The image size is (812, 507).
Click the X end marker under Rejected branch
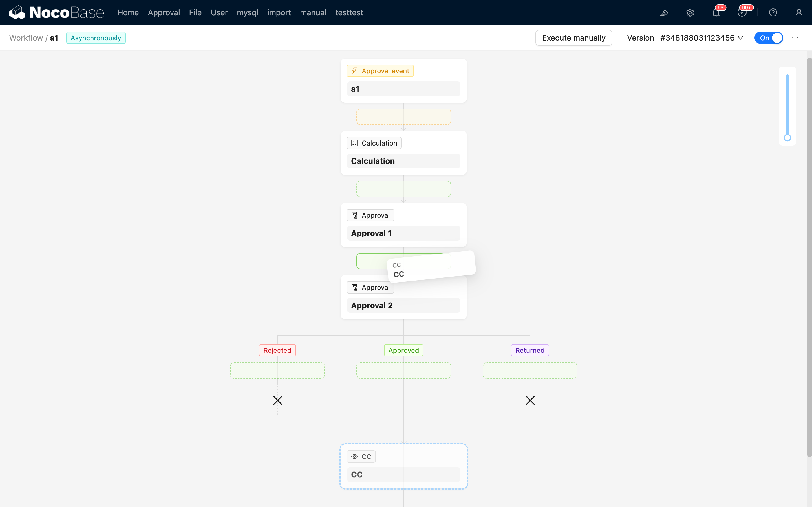coord(278,400)
